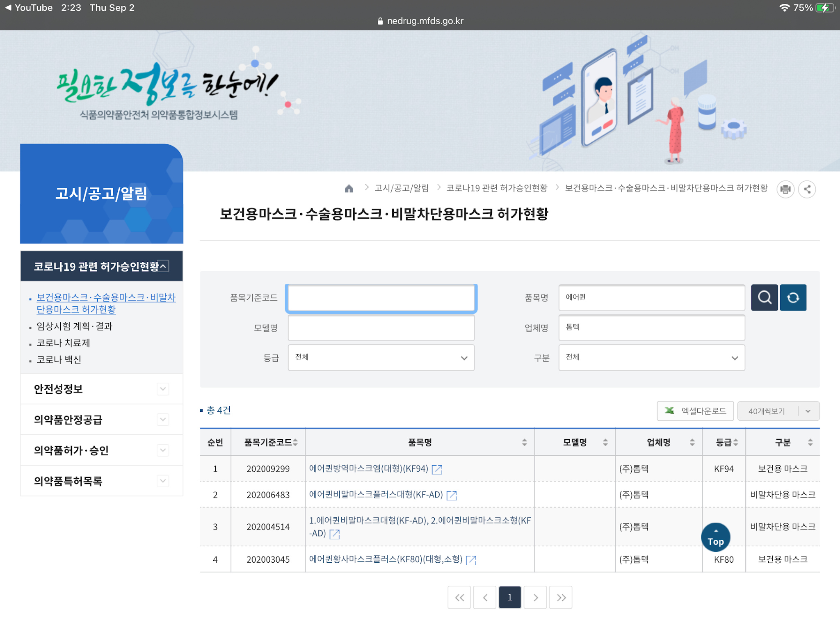Tap the battery status icon
The width and height of the screenshot is (840, 630).
pos(826,8)
